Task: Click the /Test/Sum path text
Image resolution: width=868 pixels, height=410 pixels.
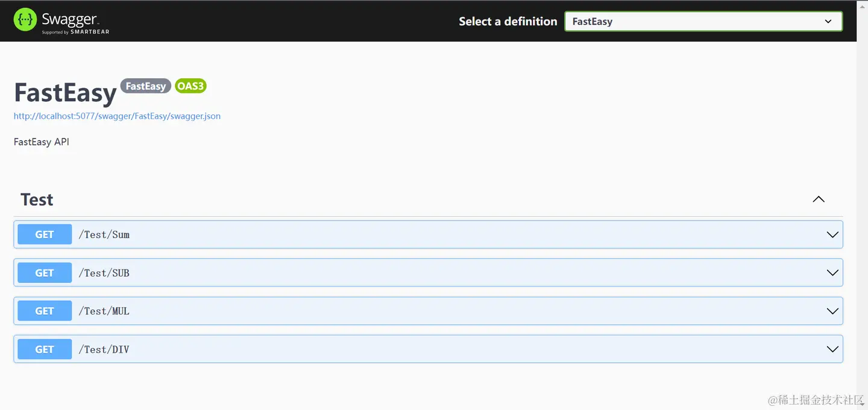Action: tap(104, 235)
